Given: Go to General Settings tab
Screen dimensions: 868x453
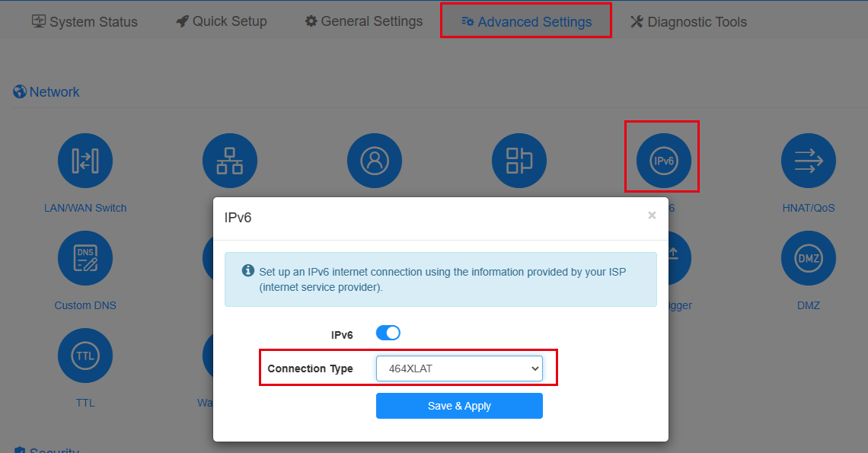Looking at the screenshot, I should [x=364, y=21].
